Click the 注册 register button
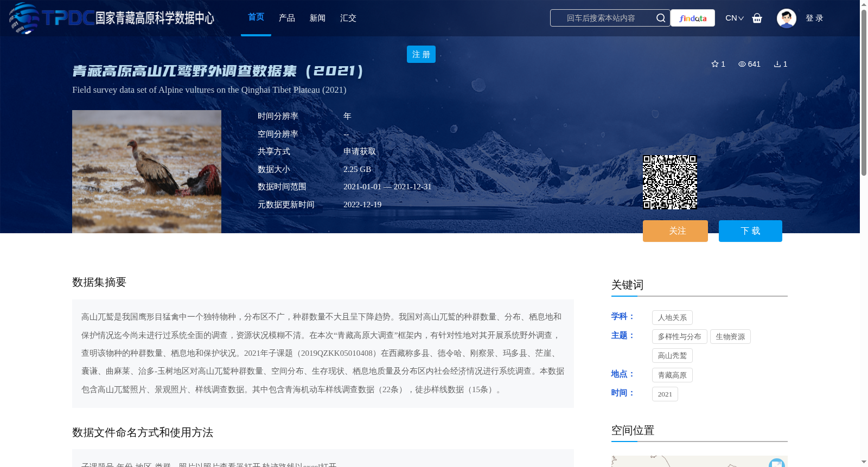 (421, 54)
